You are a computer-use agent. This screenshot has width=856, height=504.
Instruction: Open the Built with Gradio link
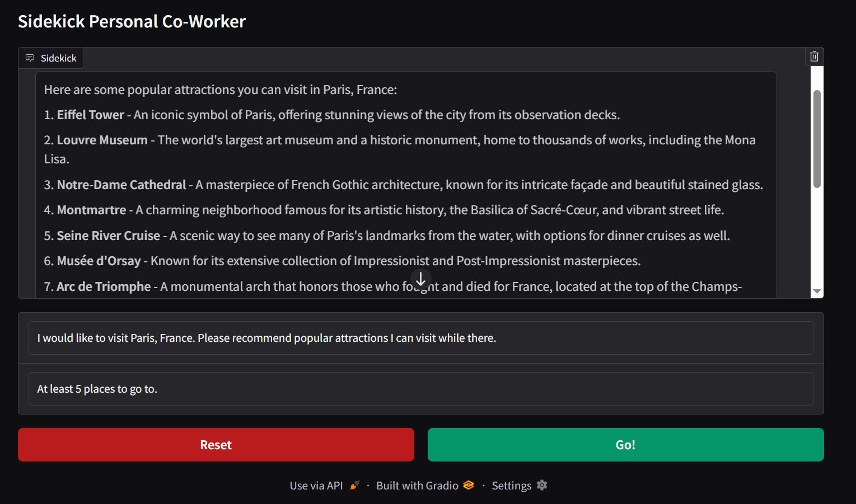coord(417,486)
